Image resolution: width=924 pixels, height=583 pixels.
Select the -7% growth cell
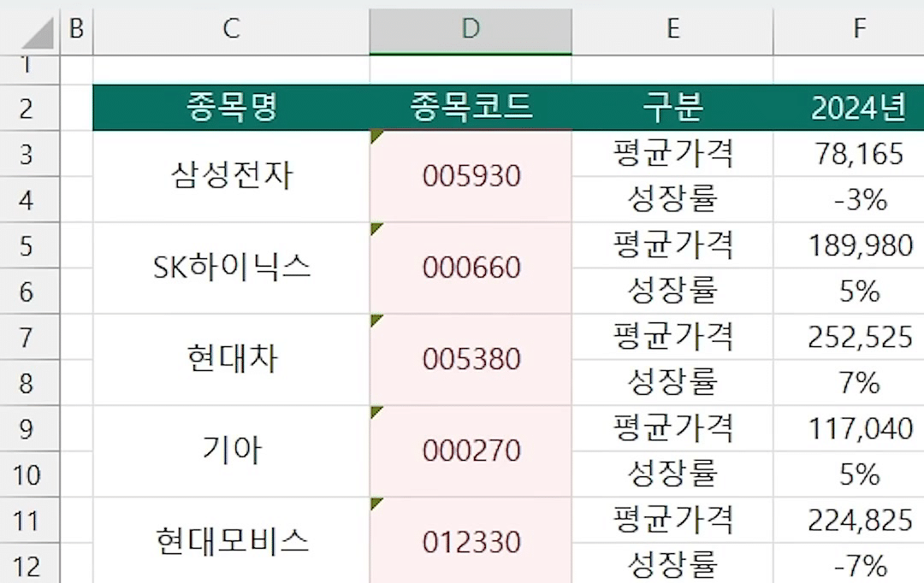(x=849, y=563)
